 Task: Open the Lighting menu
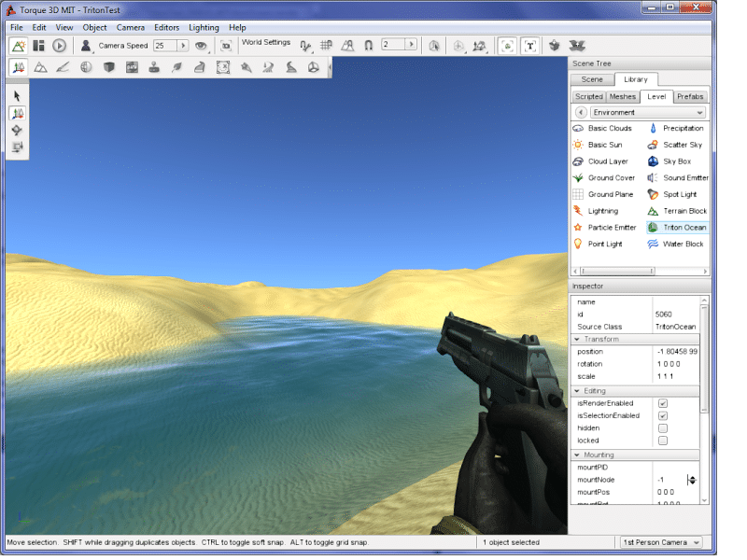point(204,28)
